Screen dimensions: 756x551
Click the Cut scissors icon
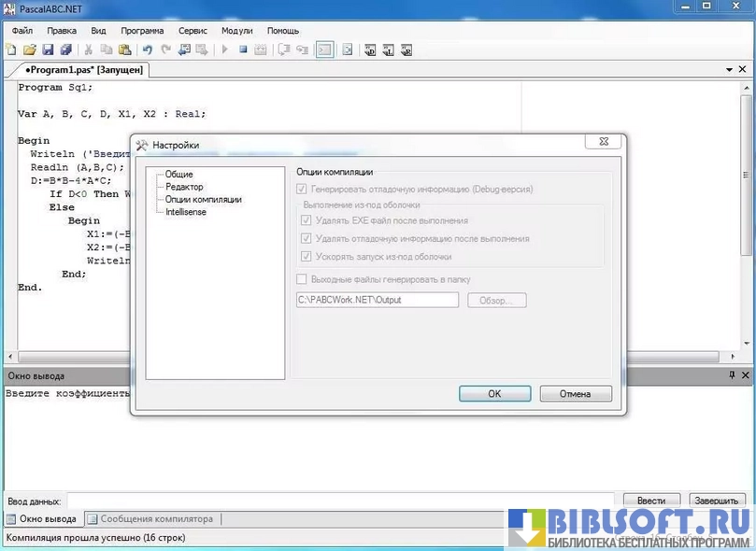tap(89, 49)
